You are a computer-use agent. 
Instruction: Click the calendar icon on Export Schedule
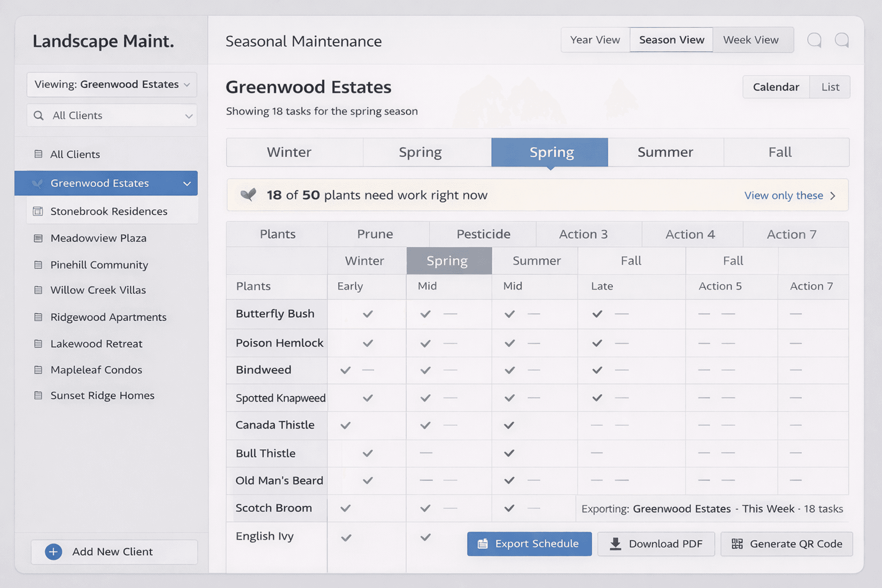pyautogui.click(x=483, y=544)
